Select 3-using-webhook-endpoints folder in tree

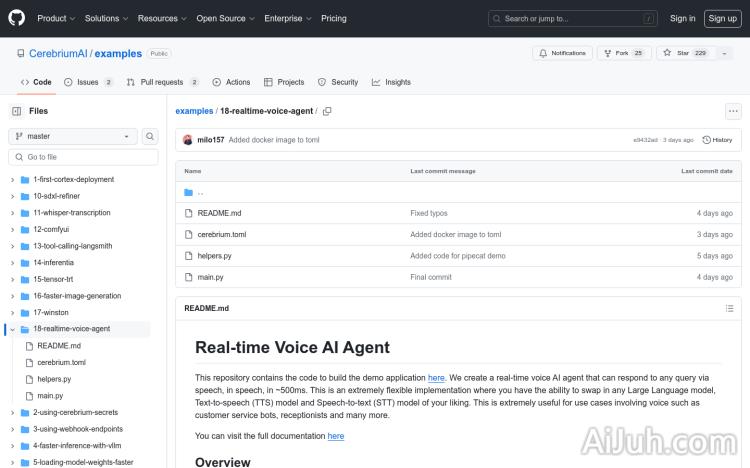(78, 429)
